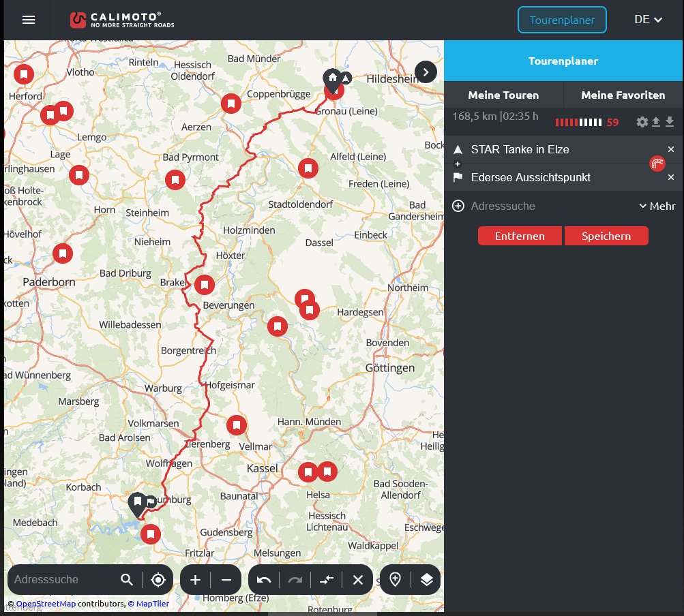Undo the last route change
This screenshot has height=616, width=684.
[x=264, y=580]
